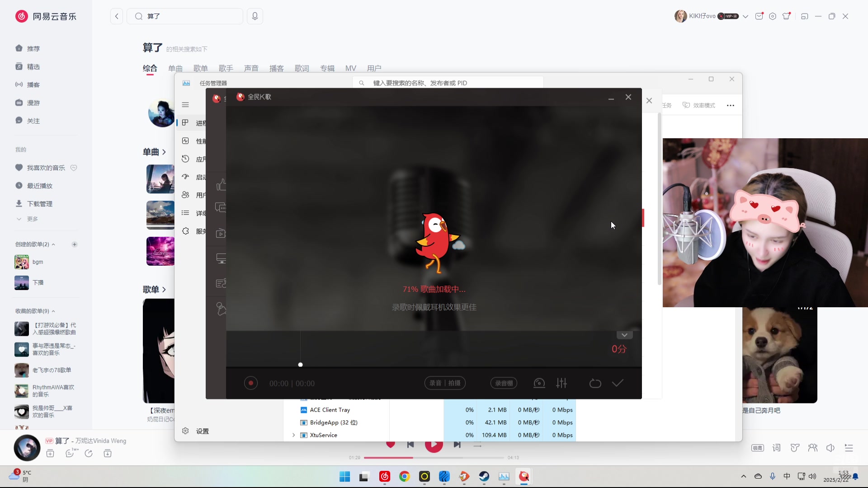This screenshot has width=868, height=488.
Task: Open song comments icon with 1w+
Action: 70,453
